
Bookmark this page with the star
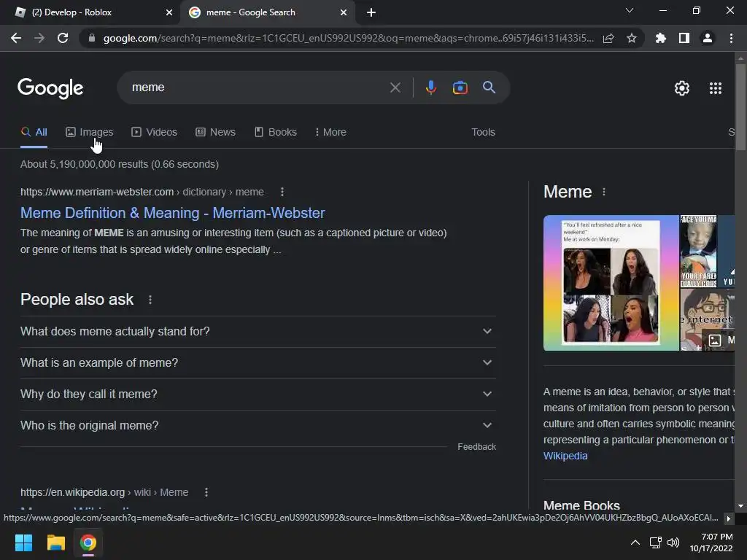[632, 38]
